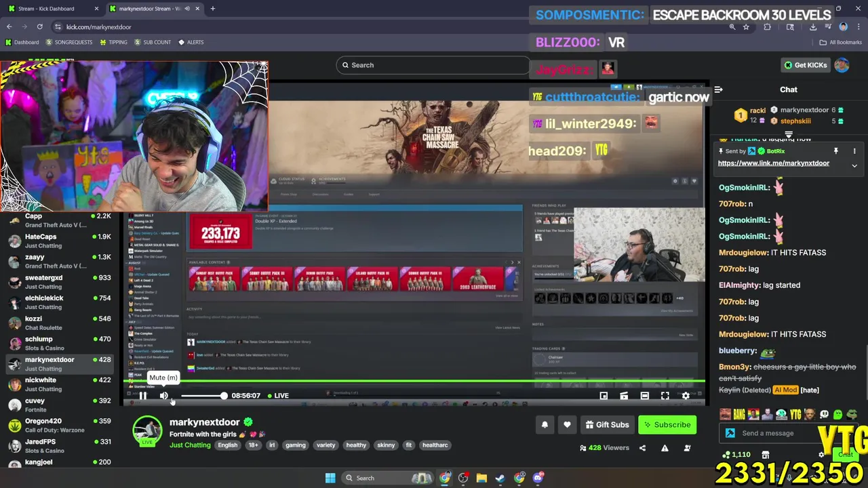Click the Windows taskbar Search box
Screen dimensions: 868x488
click(388, 479)
